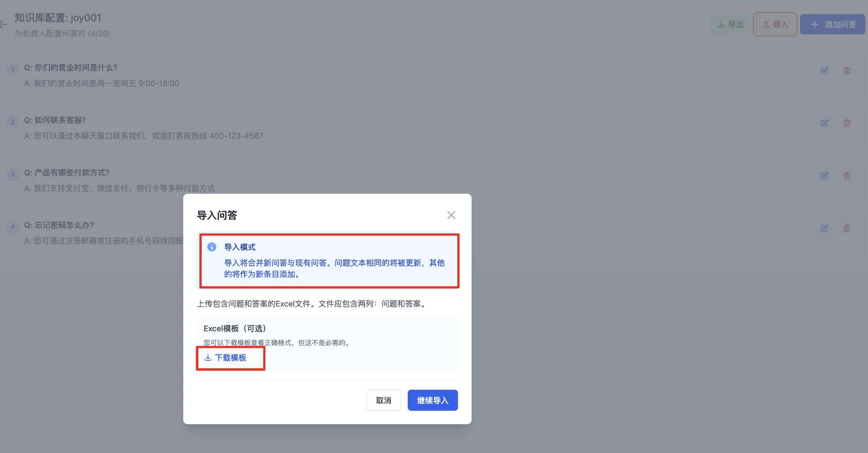The width and height of the screenshot is (868, 453).
Task: Delete the 忘记密码怎么办 question
Action: click(x=847, y=228)
